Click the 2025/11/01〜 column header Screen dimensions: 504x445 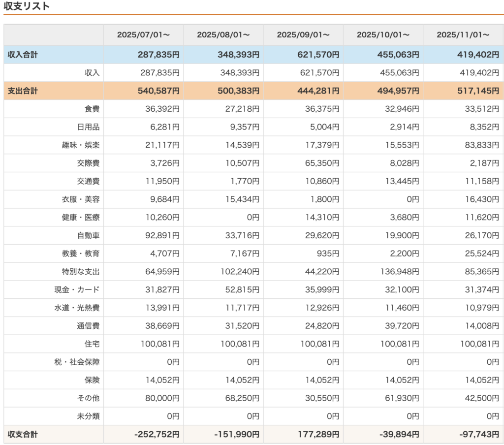tap(463, 35)
